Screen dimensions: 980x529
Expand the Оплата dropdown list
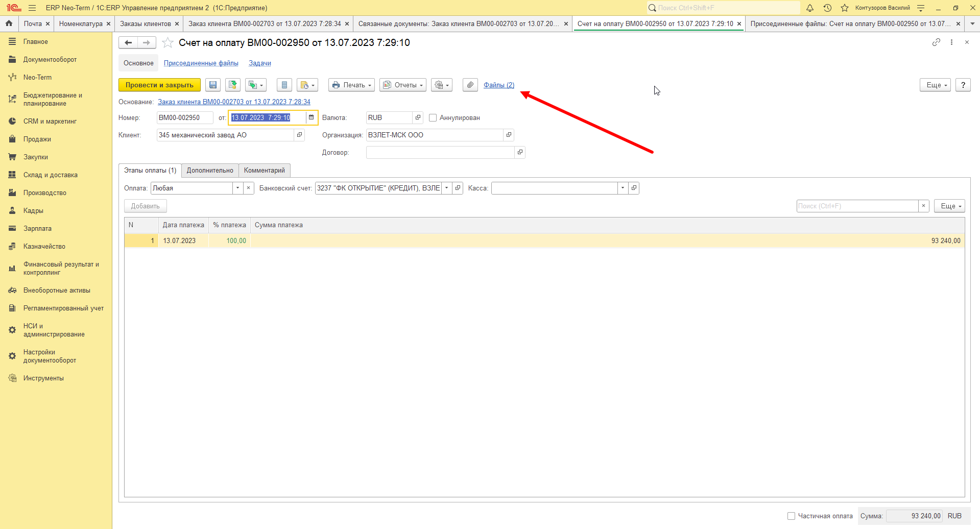237,188
